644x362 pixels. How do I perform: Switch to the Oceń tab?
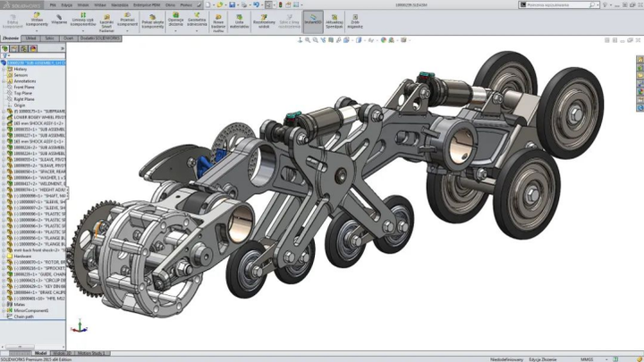[x=68, y=38]
